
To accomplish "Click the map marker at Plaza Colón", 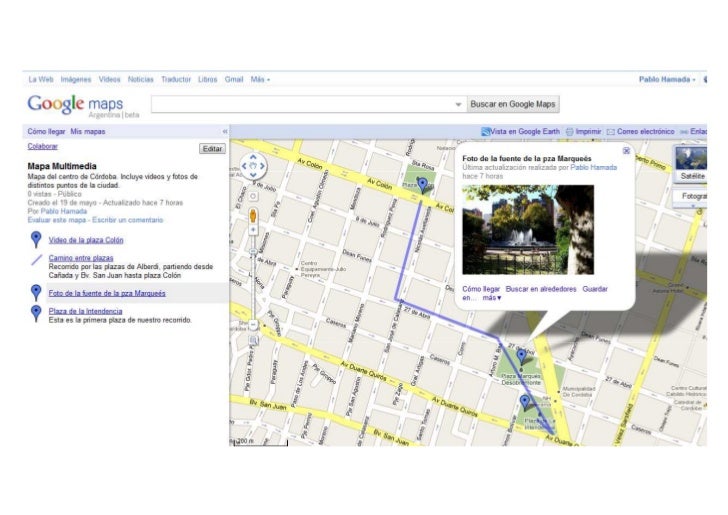I will pos(422,184).
